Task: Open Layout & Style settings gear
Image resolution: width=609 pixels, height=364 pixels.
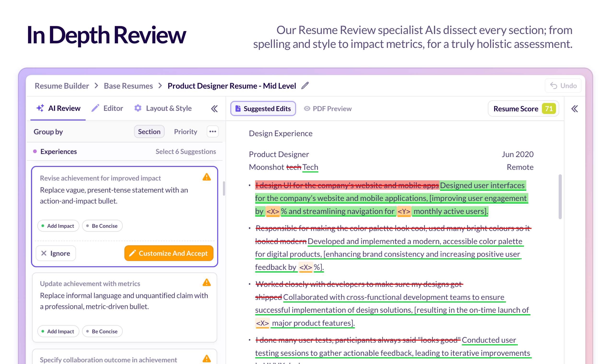Action: pyautogui.click(x=138, y=108)
